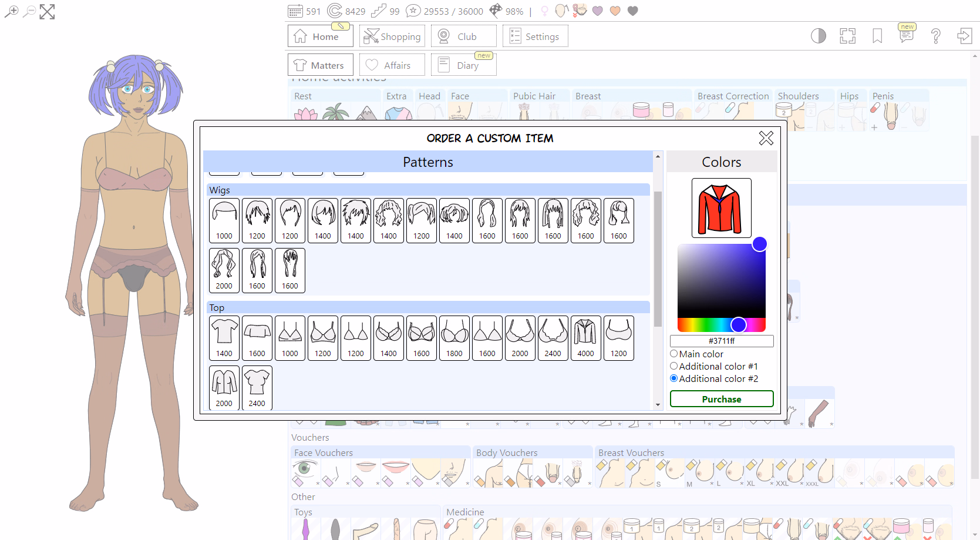Enter fullscreen mode with the frame icon
This screenshot has height=540, width=980.
[847, 36]
